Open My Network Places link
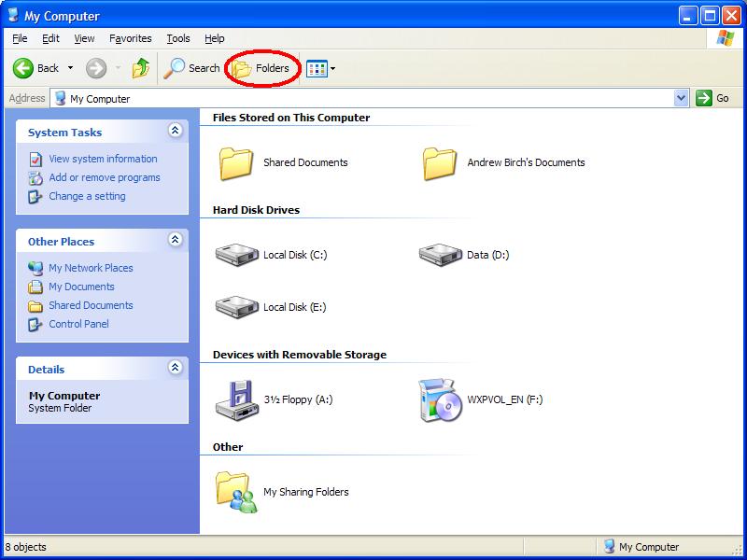This screenshot has height=560, width=747. tap(91, 268)
